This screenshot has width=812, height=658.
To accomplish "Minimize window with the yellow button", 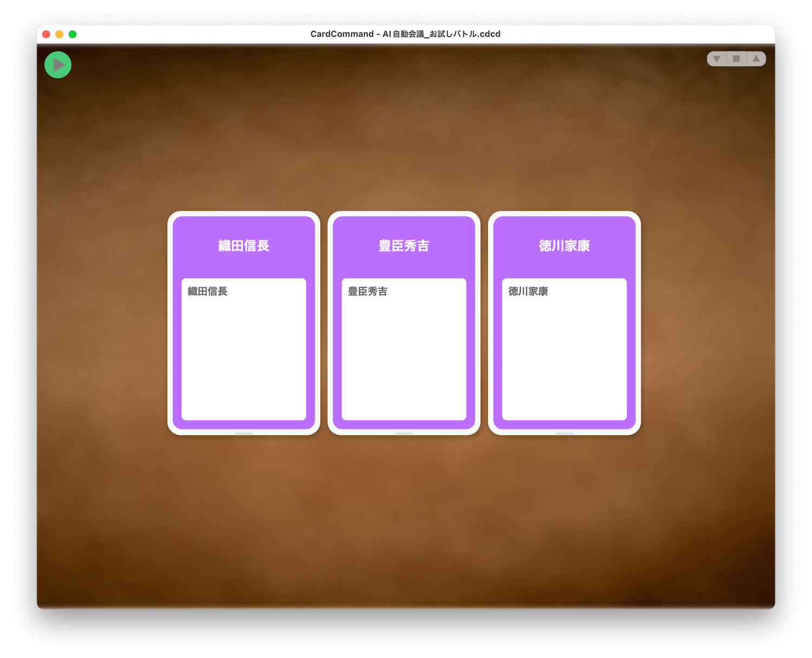I will pos(59,34).
